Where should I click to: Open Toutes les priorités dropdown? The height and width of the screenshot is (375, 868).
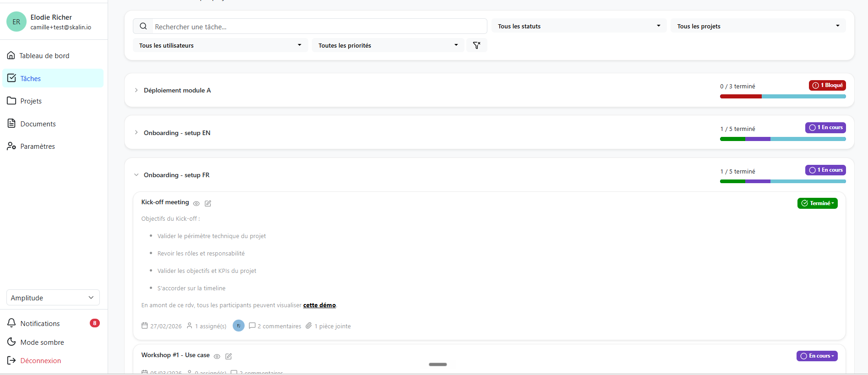tap(388, 45)
